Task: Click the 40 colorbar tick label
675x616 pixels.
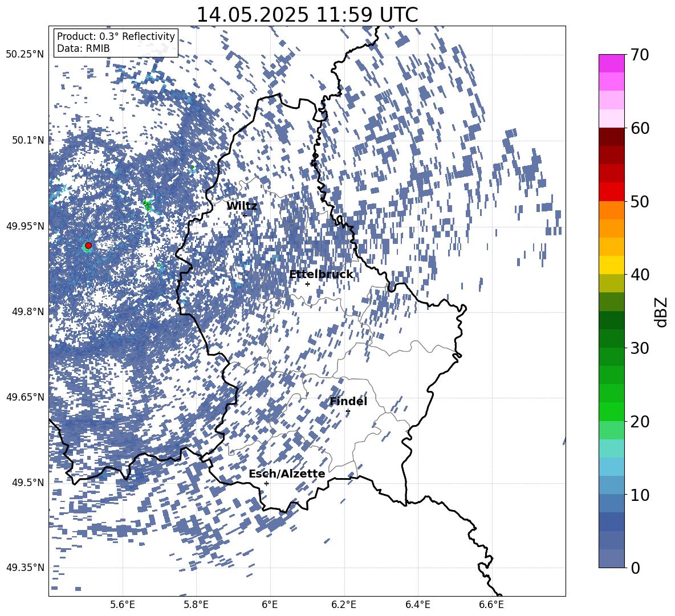Action: (x=640, y=275)
